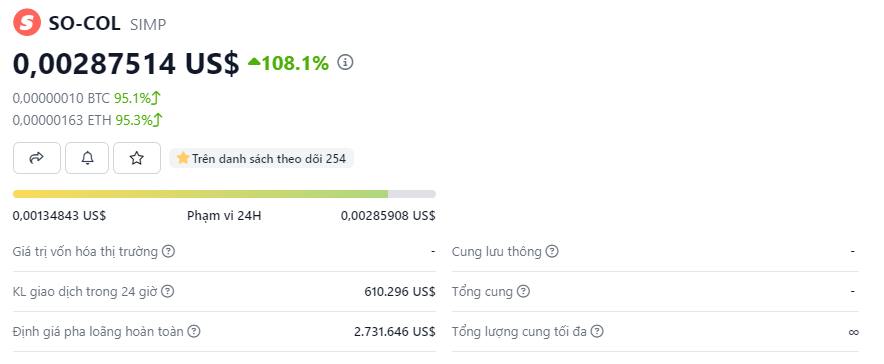The height and width of the screenshot is (364, 884).
Task: Click the SO-COL coin name heading
Action: [x=85, y=23]
